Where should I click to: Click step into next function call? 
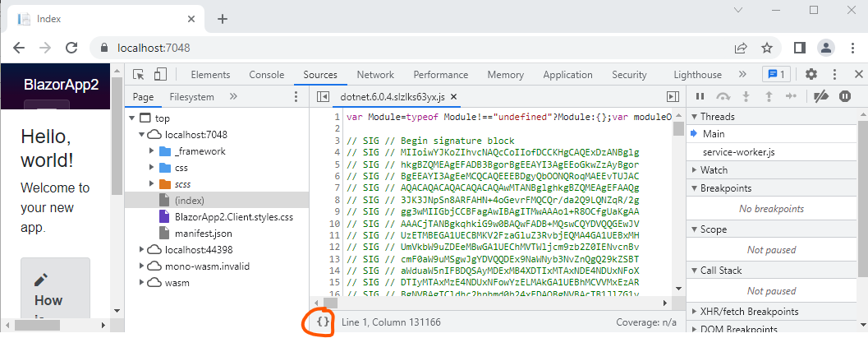pos(746,96)
